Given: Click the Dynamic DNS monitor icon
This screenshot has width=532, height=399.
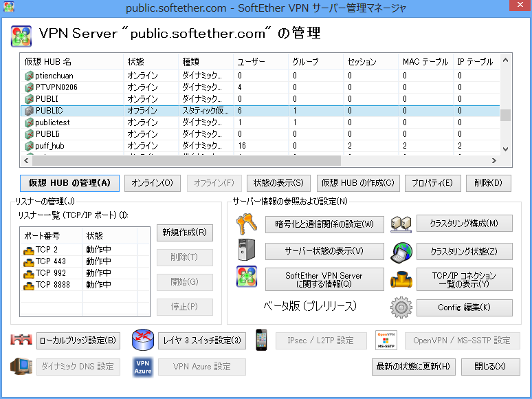Looking at the screenshot, I should pos(21,366).
